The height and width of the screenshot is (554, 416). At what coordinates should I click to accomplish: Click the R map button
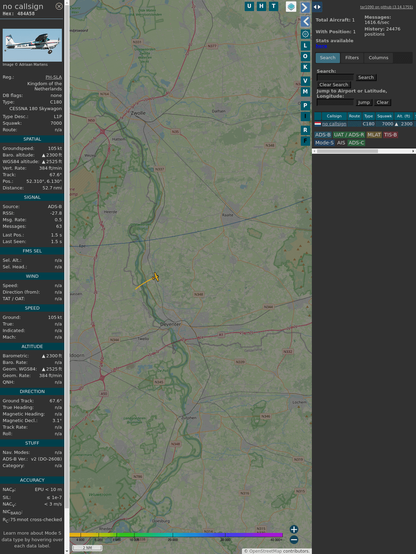(305, 130)
